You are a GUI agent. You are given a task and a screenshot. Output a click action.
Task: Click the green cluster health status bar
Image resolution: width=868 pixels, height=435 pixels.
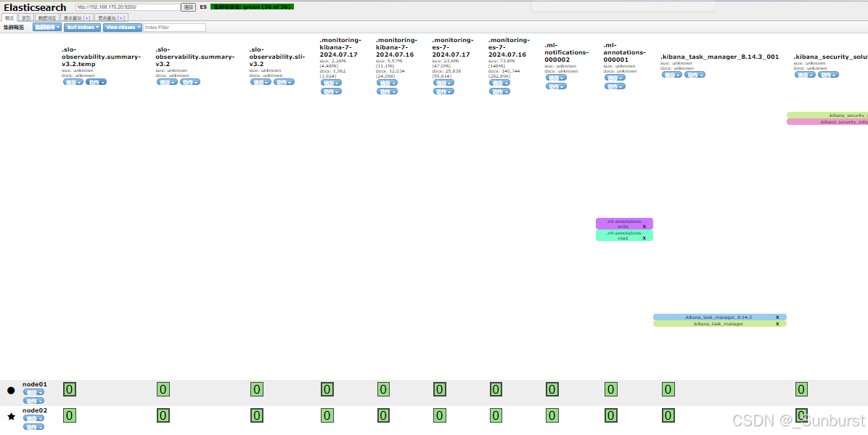coord(252,7)
